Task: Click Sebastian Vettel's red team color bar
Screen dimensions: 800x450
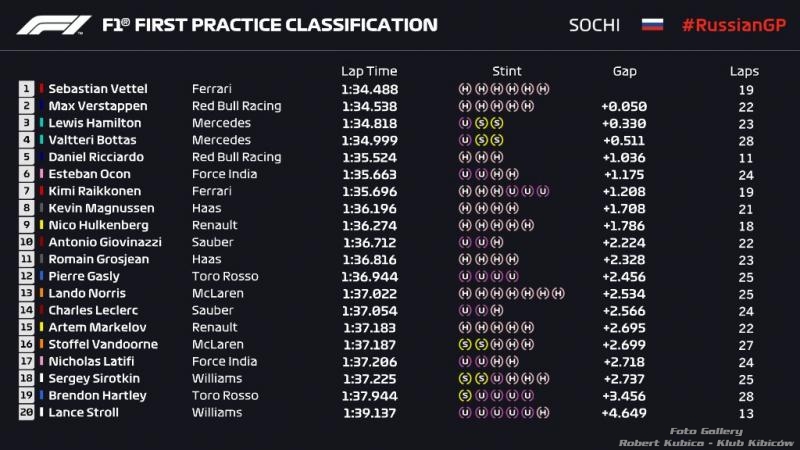Action: pyautogui.click(x=41, y=89)
